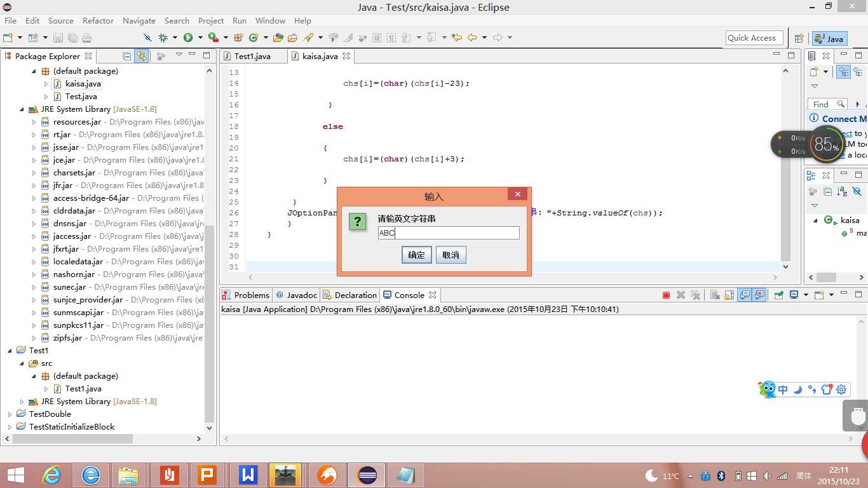This screenshot has width=868, height=488.
Task: Switch to the Javadoc tab
Action: coord(296,295)
